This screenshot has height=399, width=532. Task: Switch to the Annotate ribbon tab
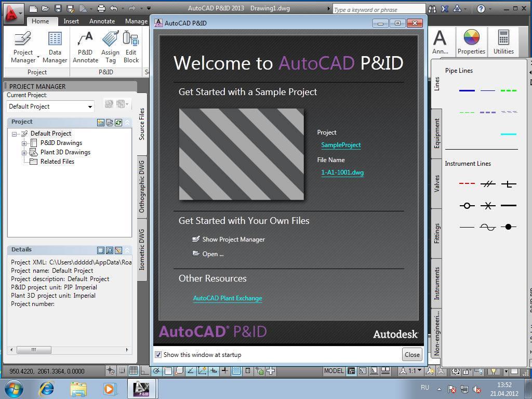(x=102, y=21)
